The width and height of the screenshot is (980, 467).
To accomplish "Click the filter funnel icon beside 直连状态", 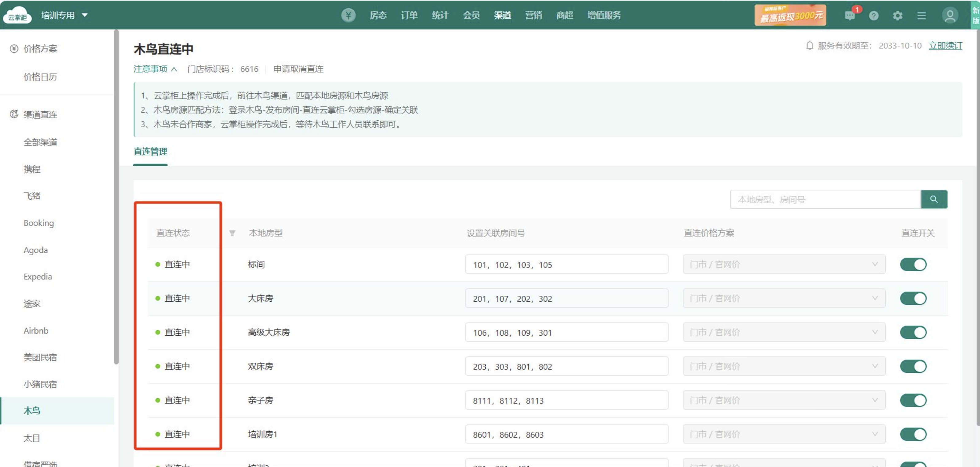I will (x=232, y=233).
